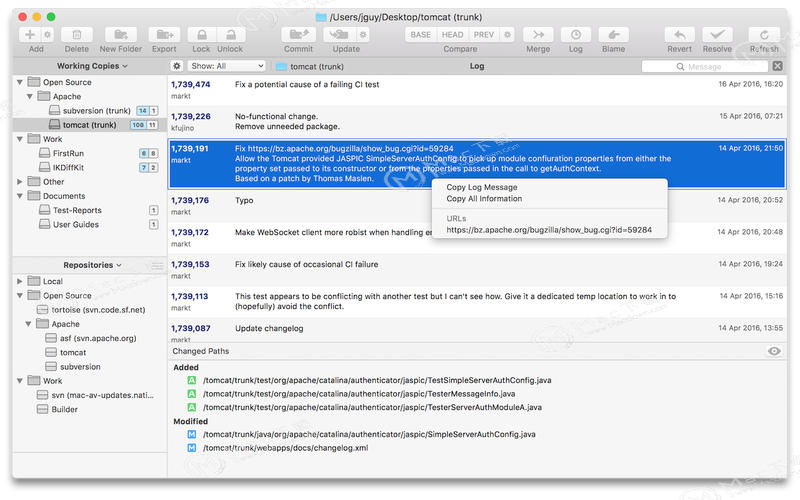Open bugzilla URL in context menu

549,230
